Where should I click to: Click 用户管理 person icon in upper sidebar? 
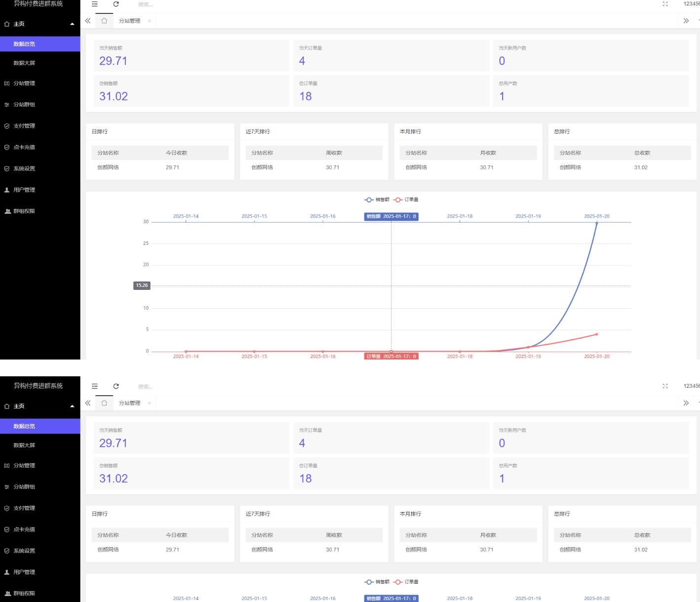(7, 190)
